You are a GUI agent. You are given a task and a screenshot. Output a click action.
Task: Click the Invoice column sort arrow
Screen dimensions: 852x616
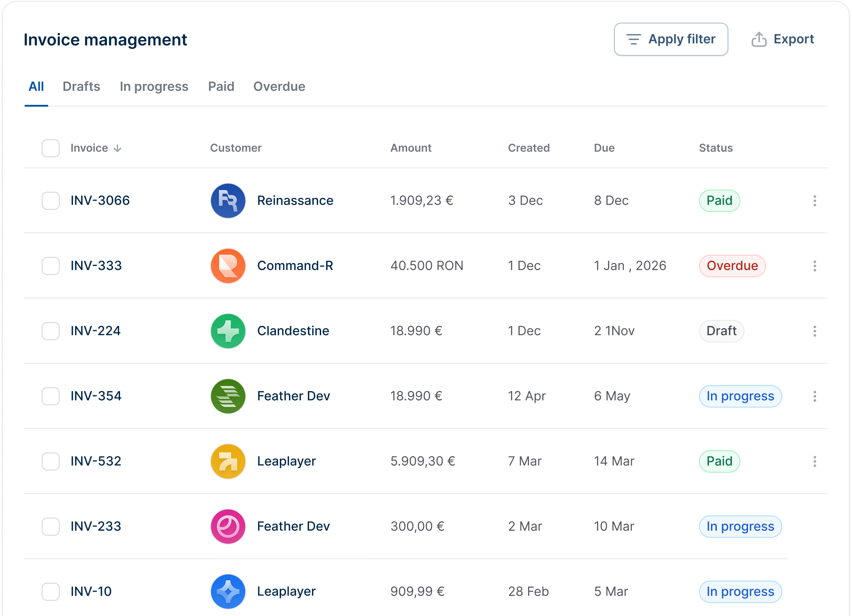point(118,148)
